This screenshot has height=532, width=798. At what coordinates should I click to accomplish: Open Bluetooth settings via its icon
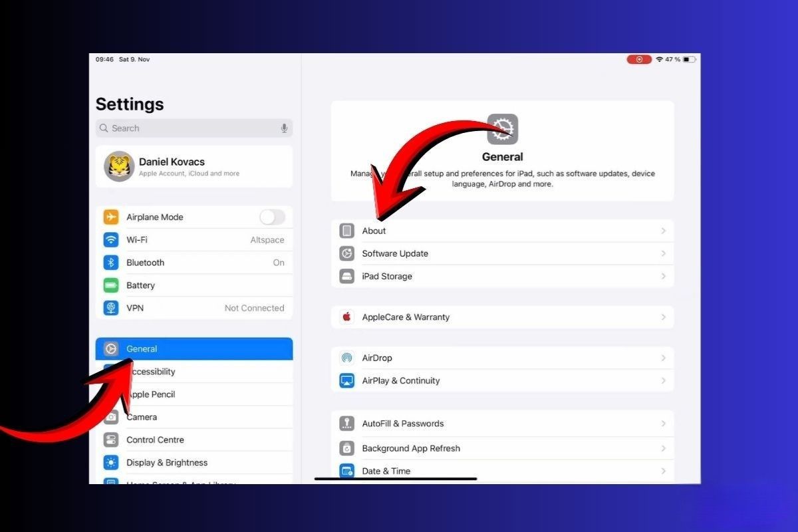tap(112, 262)
